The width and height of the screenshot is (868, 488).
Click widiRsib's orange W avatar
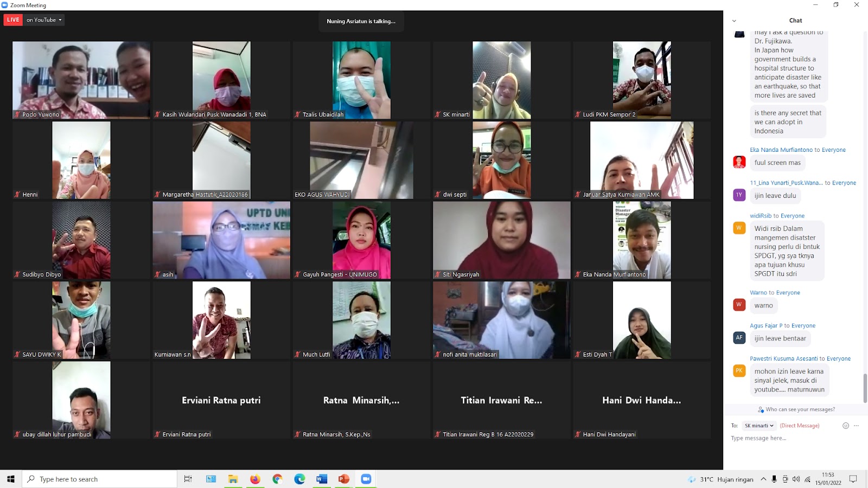[739, 228]
